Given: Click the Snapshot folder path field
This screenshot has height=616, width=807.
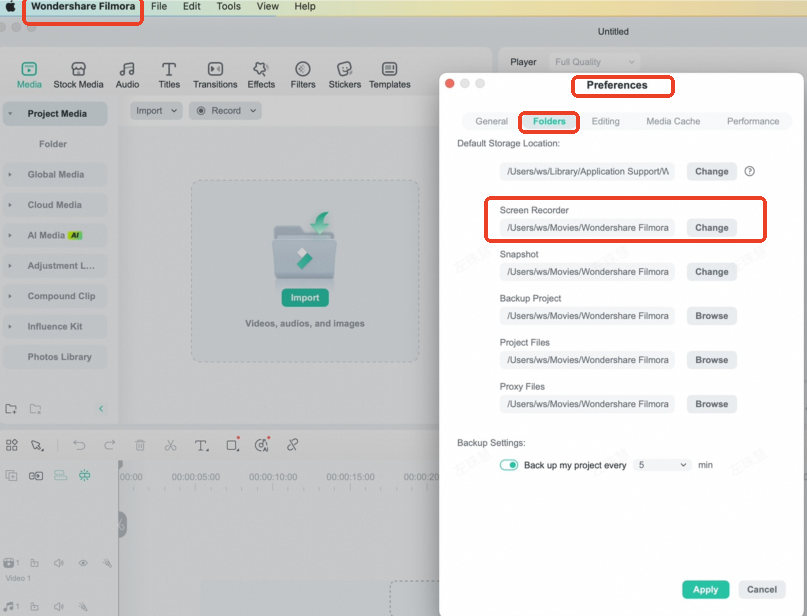Looking at the screenshot, I should [x=587, y=271].
